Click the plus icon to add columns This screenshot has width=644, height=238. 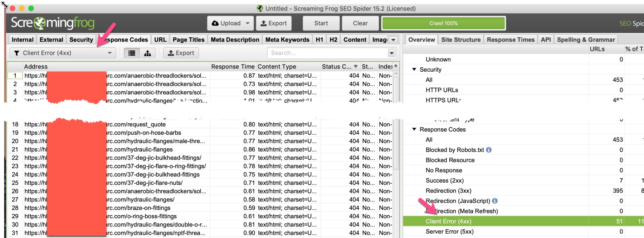click(396, 66)
